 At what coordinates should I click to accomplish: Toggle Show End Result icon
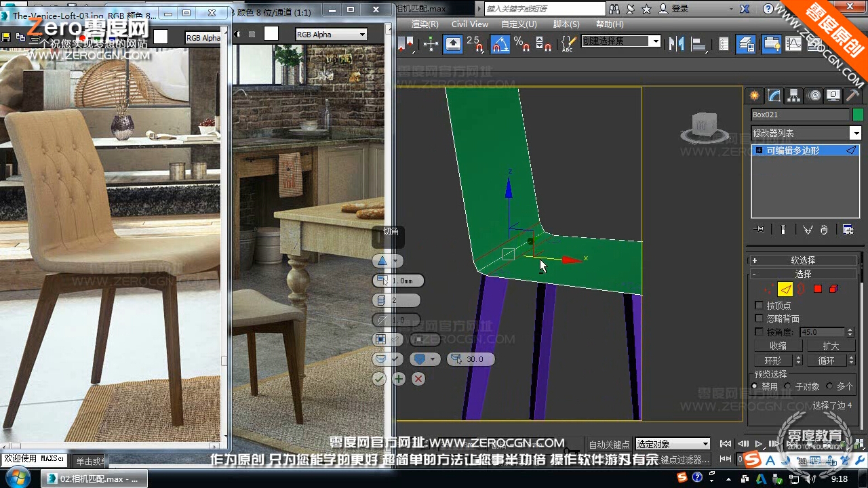point(783,230)
